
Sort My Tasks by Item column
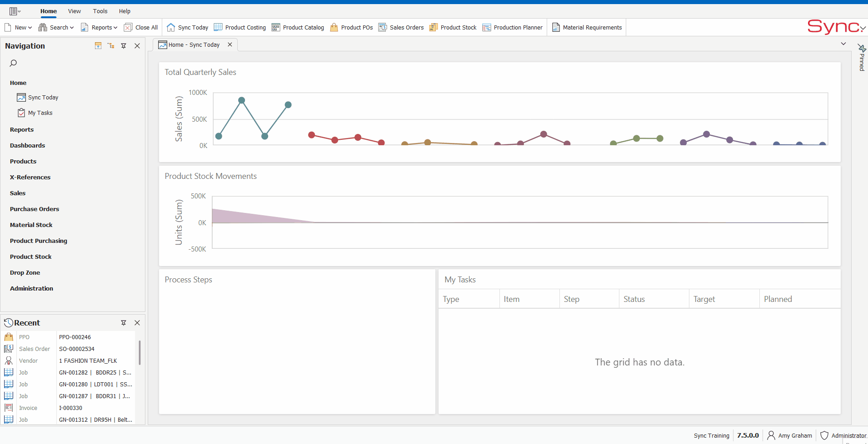529,299
